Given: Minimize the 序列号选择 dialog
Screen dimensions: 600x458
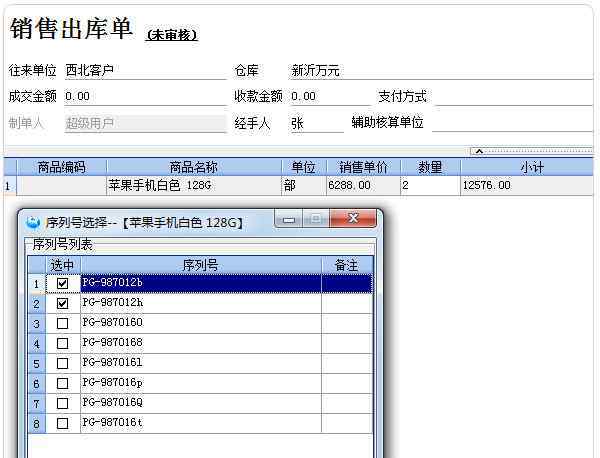Looking at the screenshot, I should (289, 219).
